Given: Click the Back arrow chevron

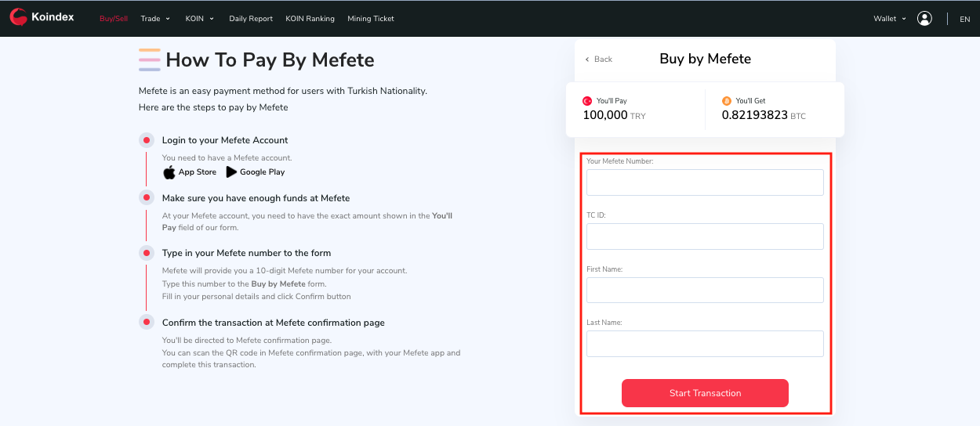Looking at the screenshot, I should point(587,60).
